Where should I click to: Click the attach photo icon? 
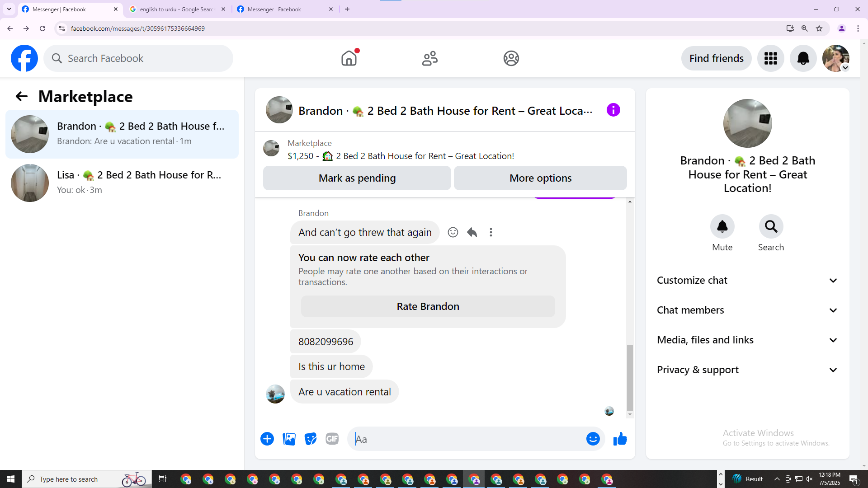(289, 439)
